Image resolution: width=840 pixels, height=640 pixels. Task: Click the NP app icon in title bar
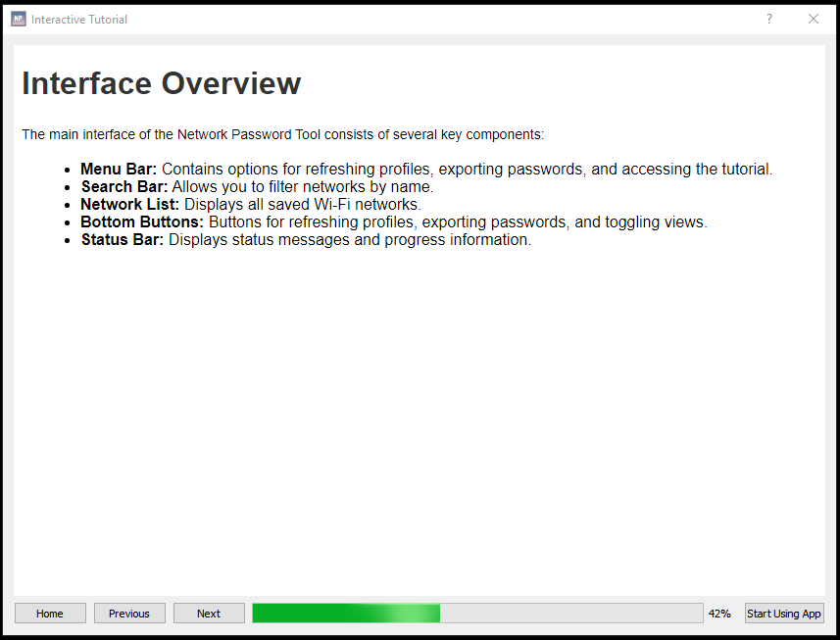point(18,19)
